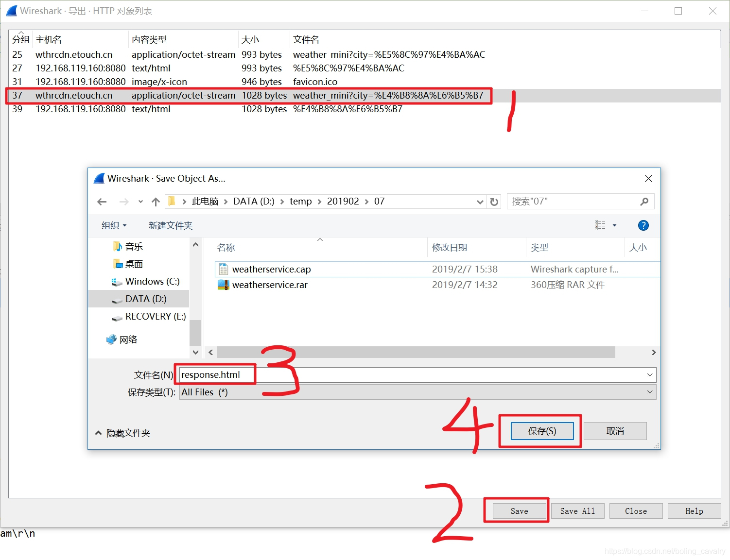This screenshot has height=560, width=730.
Task: Click the navigation pane vertical scrollbar thumb
Action: point(195,333)
